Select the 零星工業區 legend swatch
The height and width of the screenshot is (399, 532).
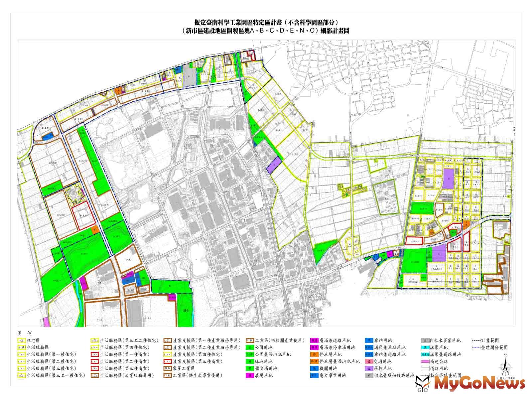point(168,368)
